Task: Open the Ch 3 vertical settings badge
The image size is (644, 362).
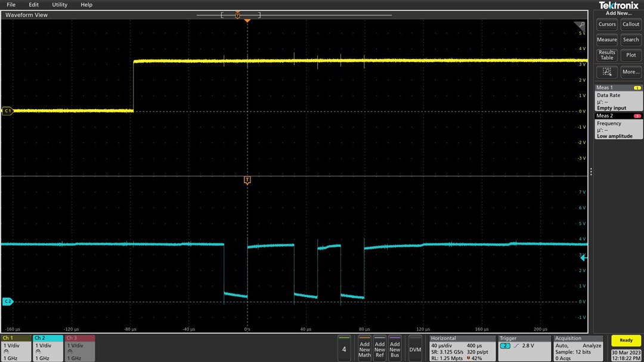Action: pyautogui.click(x=80, y=348)
